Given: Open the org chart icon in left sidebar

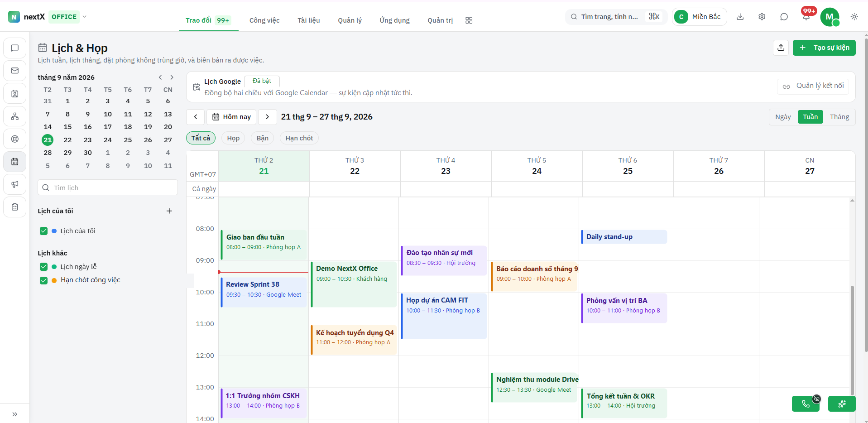Looking at the screenshot, I should pyautogui.click(x=15, y=116).
